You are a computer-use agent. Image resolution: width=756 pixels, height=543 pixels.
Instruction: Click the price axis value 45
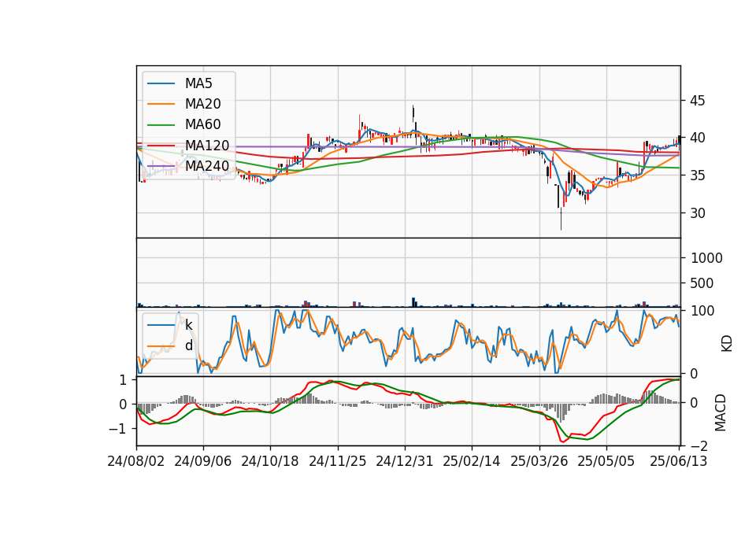(697, 101)
